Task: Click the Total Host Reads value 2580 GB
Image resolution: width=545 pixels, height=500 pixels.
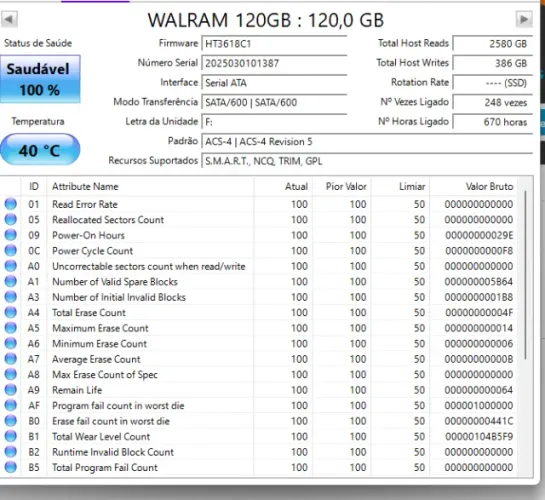Action: tap(493, 44)
